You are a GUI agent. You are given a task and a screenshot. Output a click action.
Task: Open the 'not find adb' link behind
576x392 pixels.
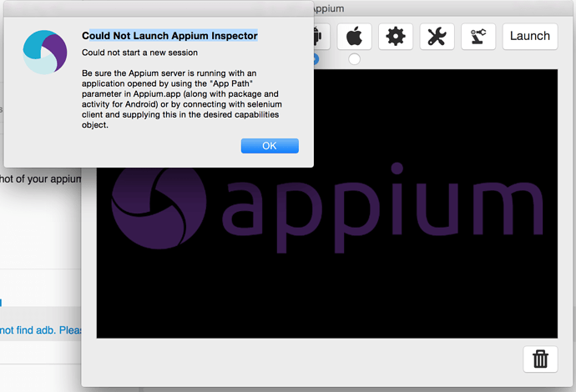click(40, 330)
